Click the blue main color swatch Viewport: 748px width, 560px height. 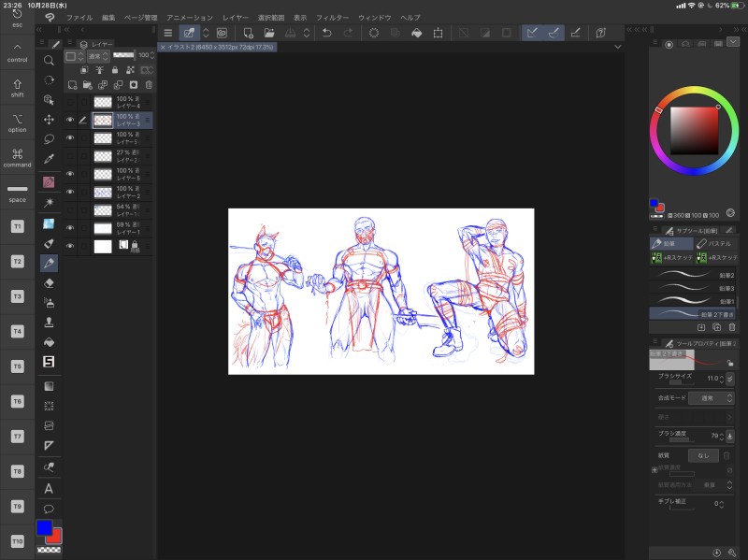tap(44, 528)
